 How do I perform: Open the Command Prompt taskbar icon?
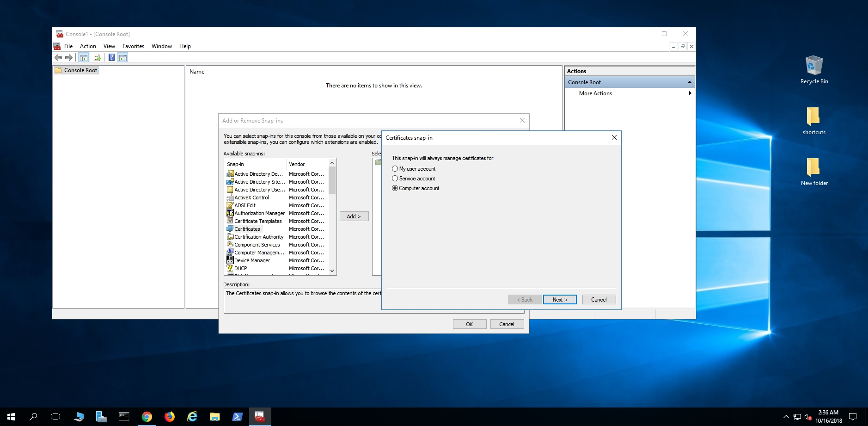point(124,417)
